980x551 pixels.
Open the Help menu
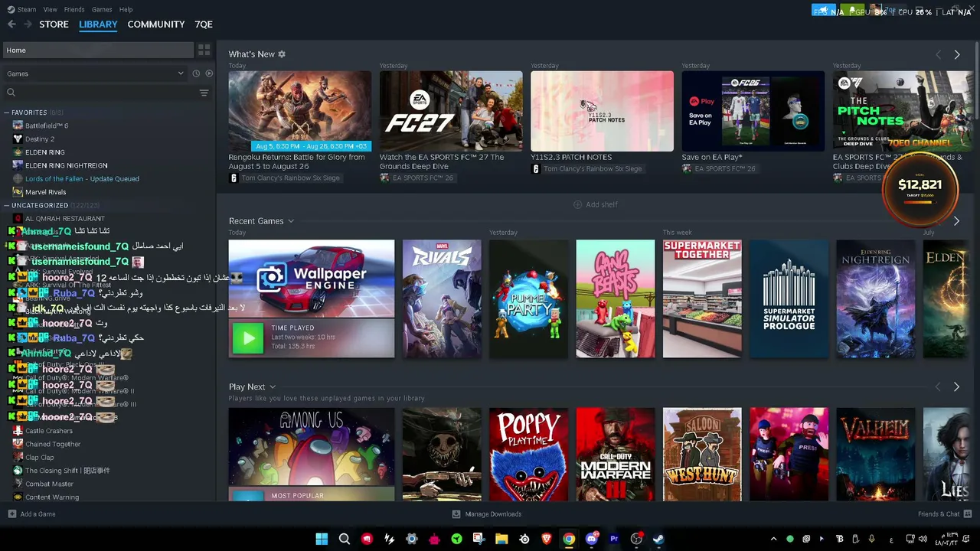click(x=126, y=9)
